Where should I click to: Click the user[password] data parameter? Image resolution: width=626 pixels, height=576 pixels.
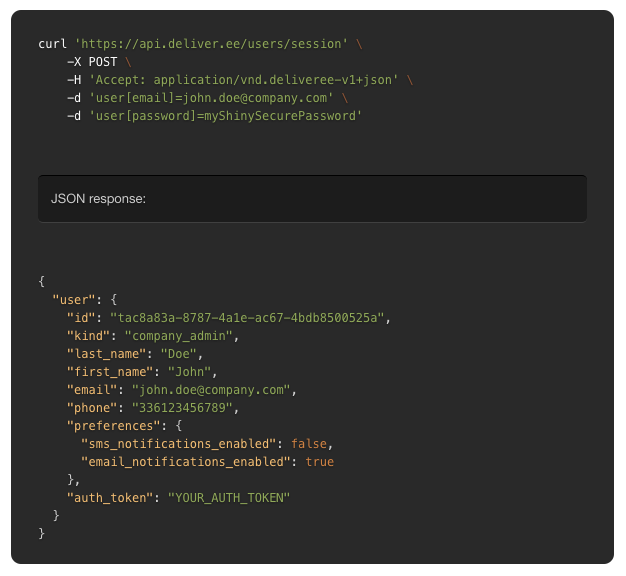226,116
